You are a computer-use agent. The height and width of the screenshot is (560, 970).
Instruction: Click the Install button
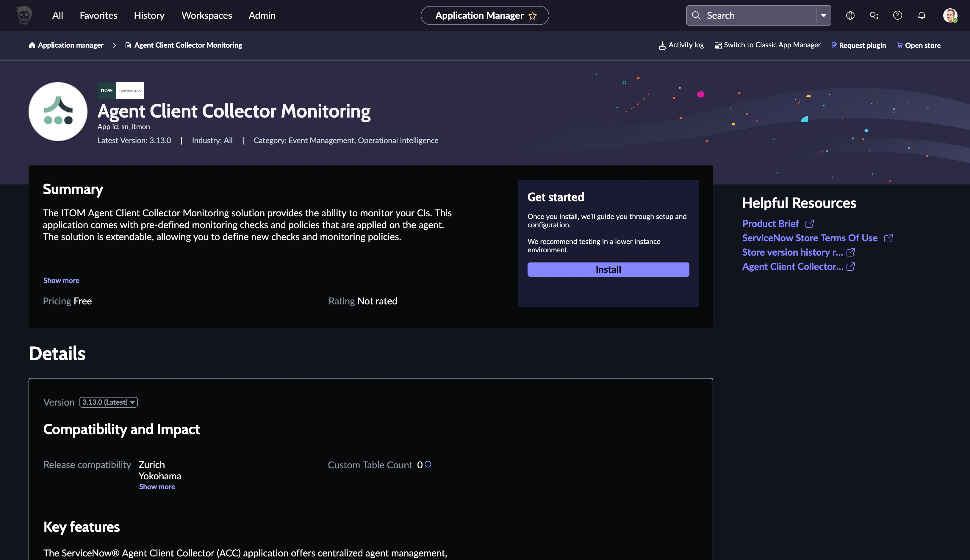tap(608, 270)
